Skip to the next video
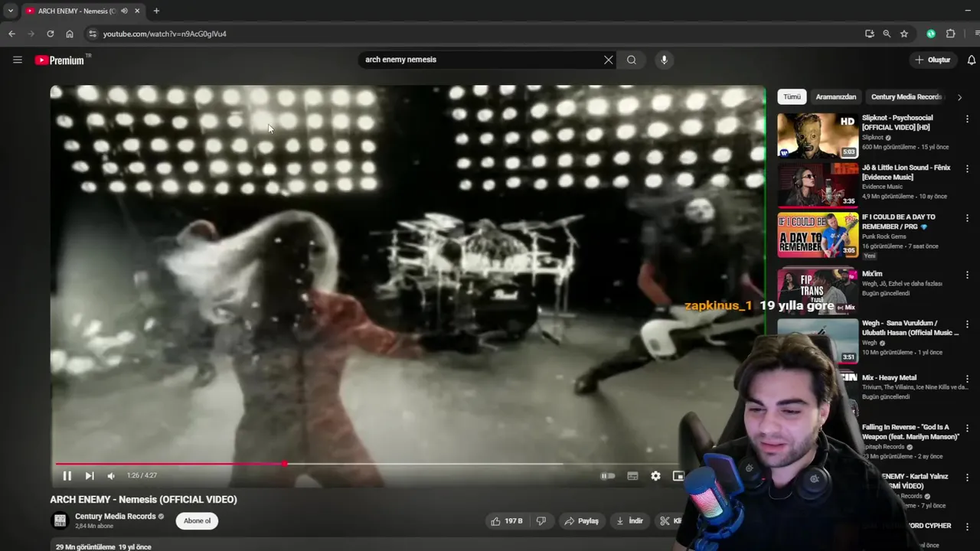 tap(90, 476)
